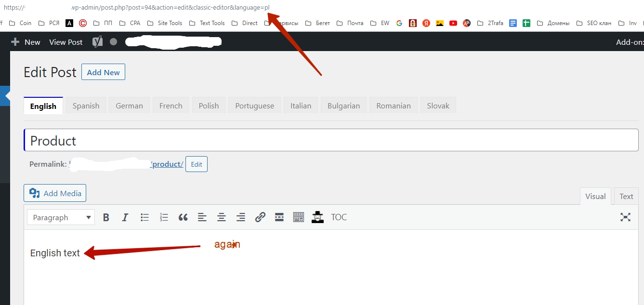This screenshot has width=644, height=305.
Task: Insert a bulleted list
Action: coord(145,217)
